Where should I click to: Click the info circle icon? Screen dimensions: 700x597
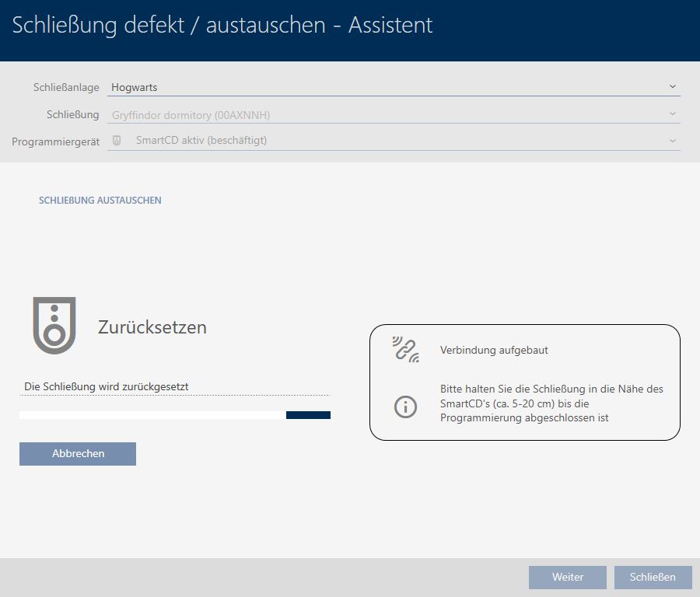tap(405, 406)
